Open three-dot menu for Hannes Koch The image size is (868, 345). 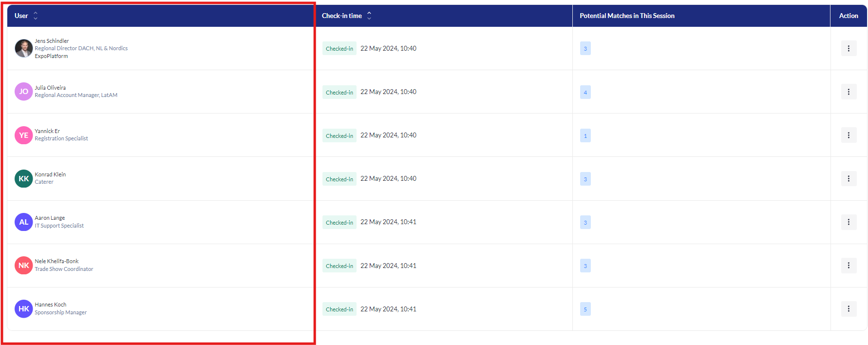point(848,308)
